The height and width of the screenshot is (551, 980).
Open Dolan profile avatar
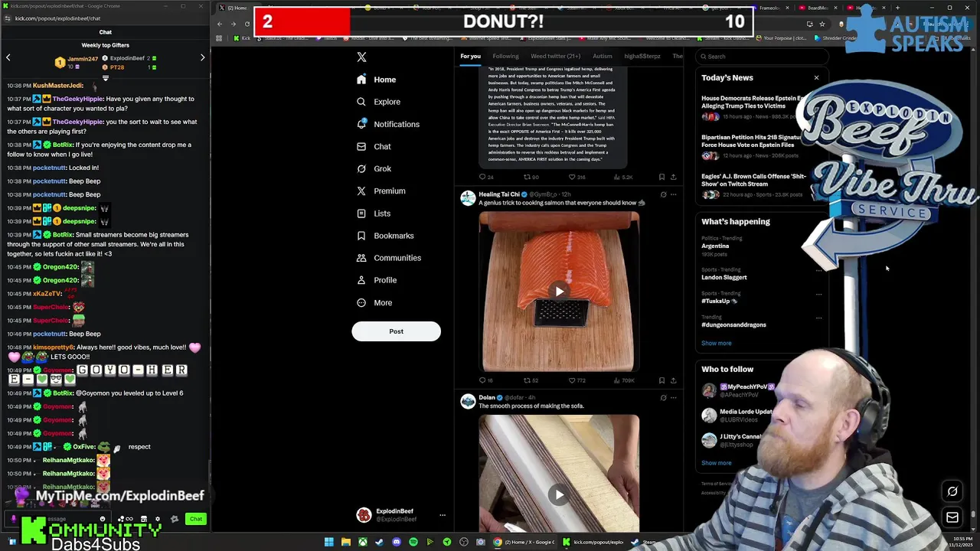tap(468, 402)
